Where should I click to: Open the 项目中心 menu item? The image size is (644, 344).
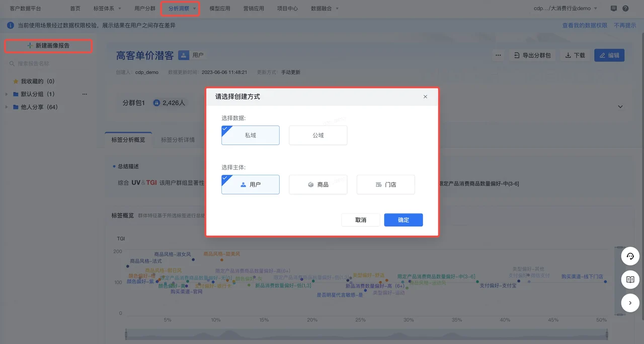coord(287,9)
